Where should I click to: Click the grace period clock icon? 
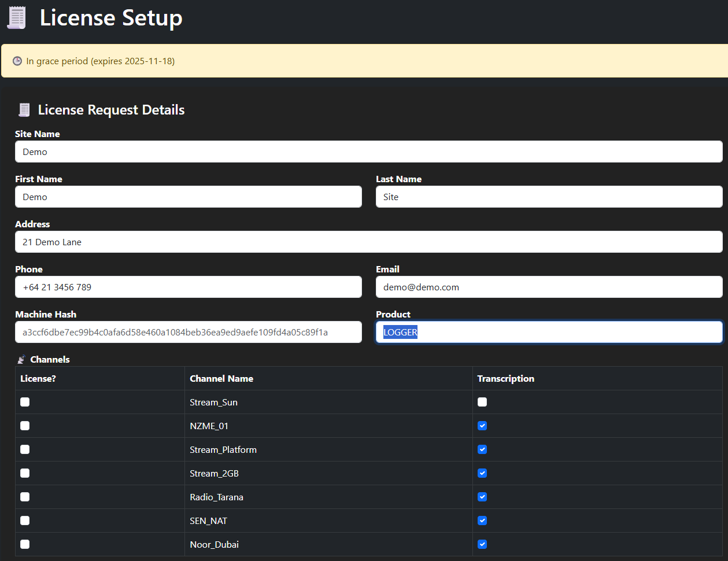17,61
